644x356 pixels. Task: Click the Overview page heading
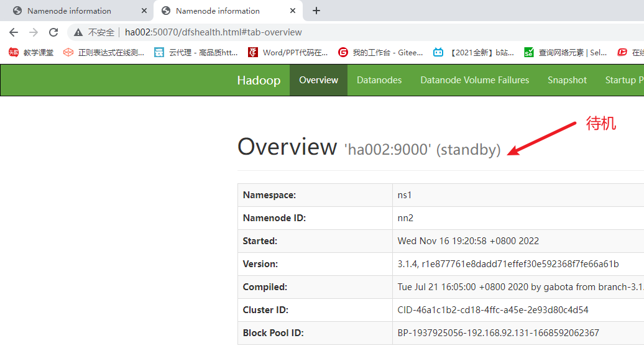pos(287,147)
